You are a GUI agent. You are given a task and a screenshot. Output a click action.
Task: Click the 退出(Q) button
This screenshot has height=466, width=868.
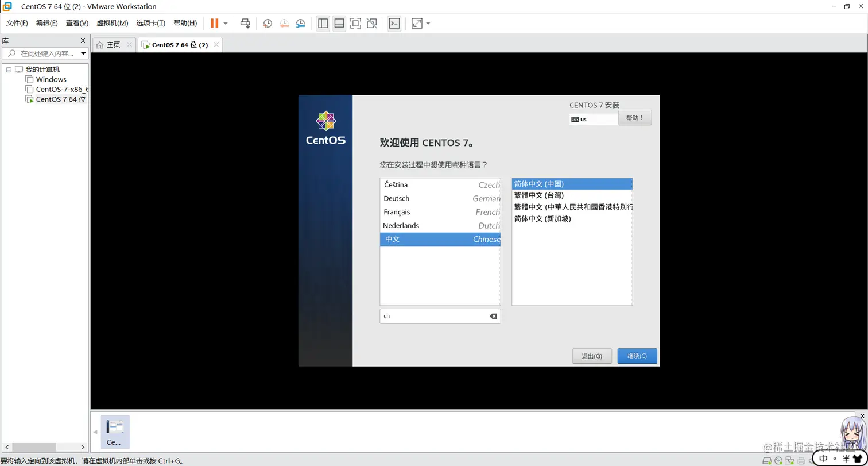(592, 356)
